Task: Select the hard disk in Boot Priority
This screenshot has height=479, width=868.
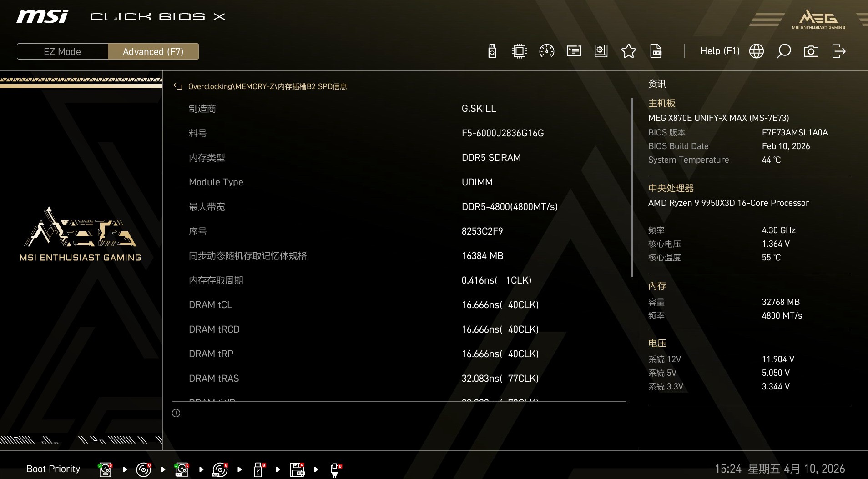Action: [x=105, y=469]
